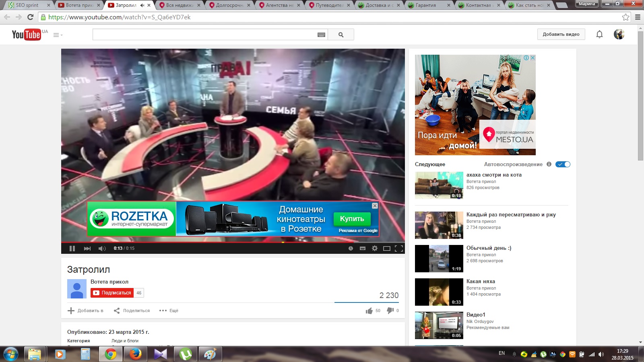
Task: Like the video with thumbs up
Action: pos(369,311)
